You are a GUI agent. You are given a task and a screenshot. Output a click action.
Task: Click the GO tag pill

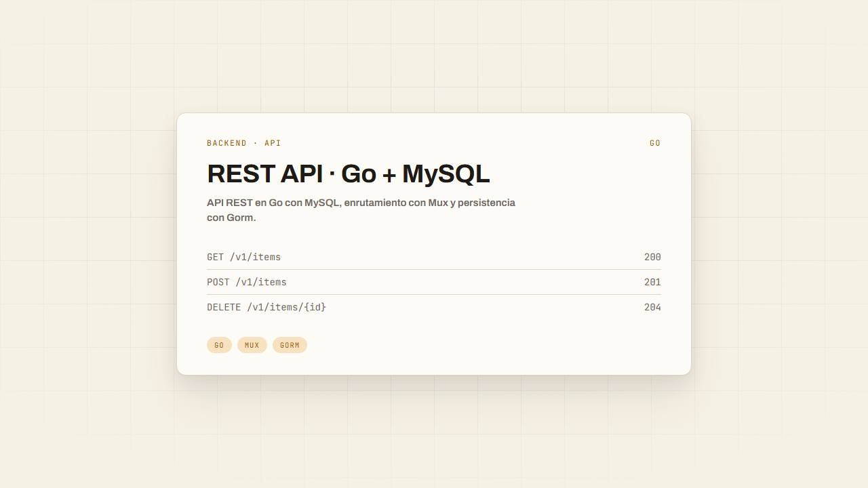click(x=219, y=345)
